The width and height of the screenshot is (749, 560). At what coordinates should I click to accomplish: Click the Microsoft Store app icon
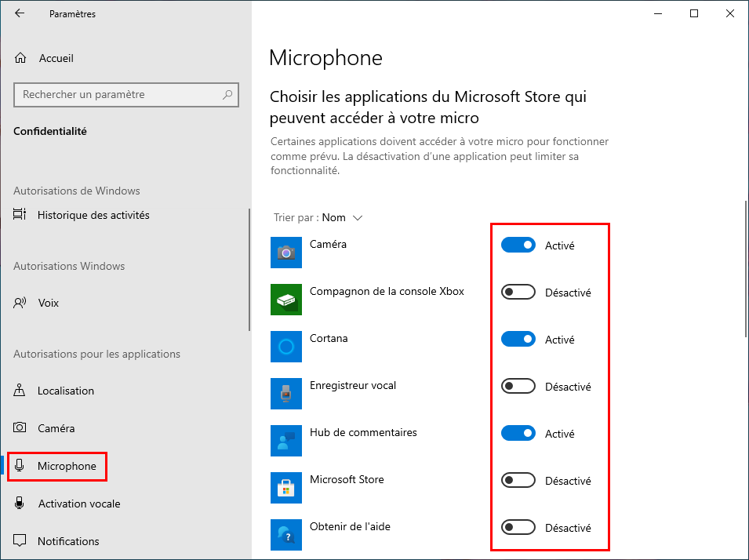pos(286,488)
